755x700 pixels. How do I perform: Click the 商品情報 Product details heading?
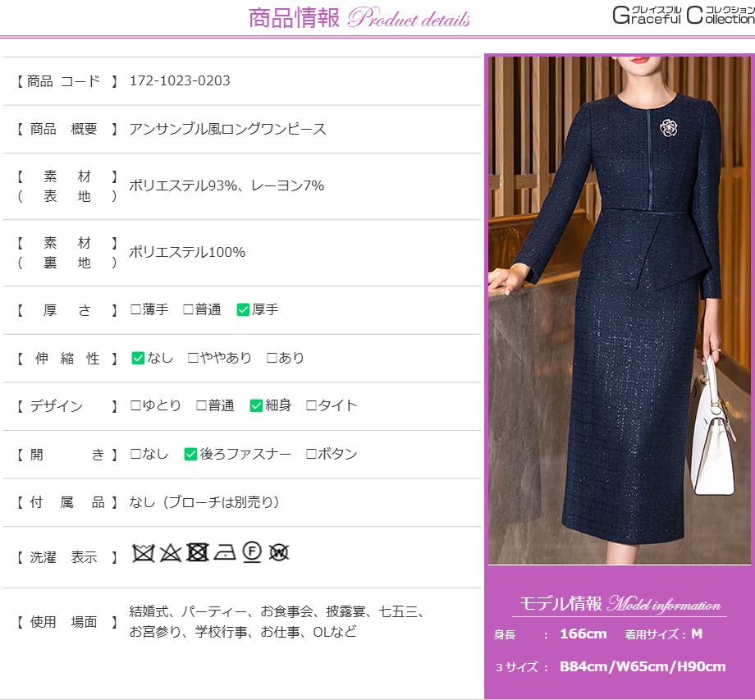pyautogui.click(x=359, y=19)
